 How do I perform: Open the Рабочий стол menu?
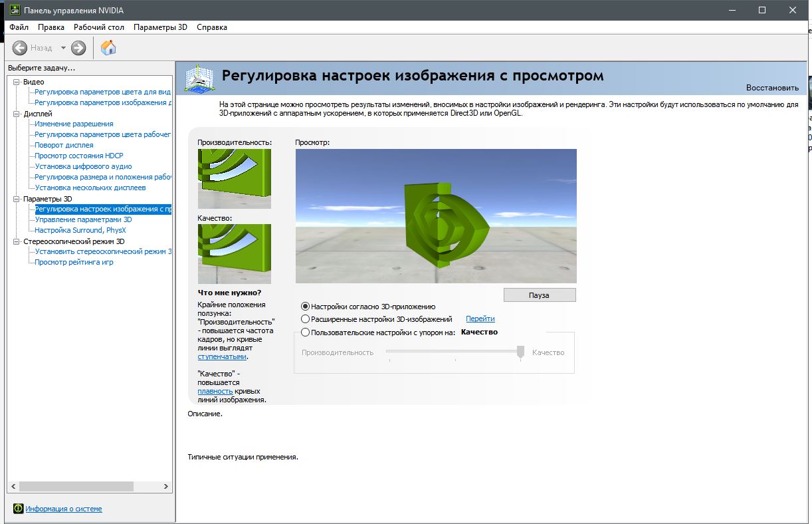click(x=99, y=27)
